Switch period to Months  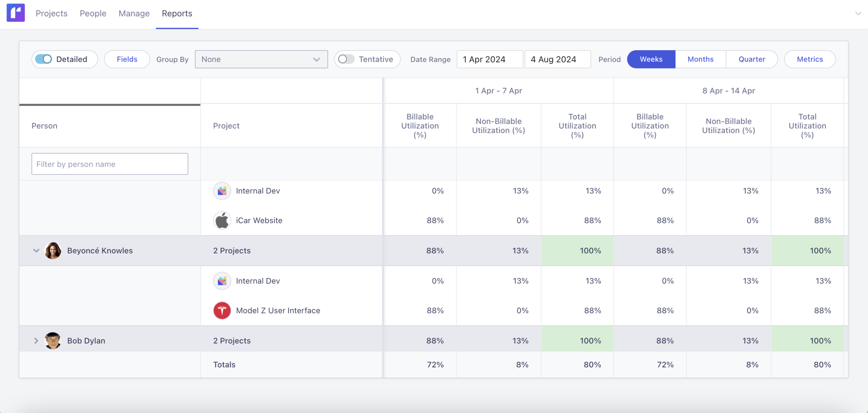pos(700,59)
